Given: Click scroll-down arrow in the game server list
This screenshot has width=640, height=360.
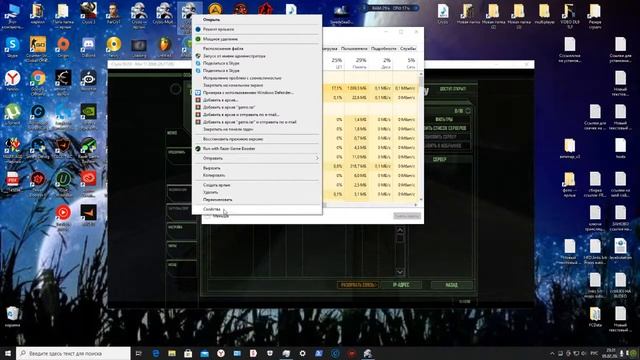Looking at the screenshot, I should (400, 272).
